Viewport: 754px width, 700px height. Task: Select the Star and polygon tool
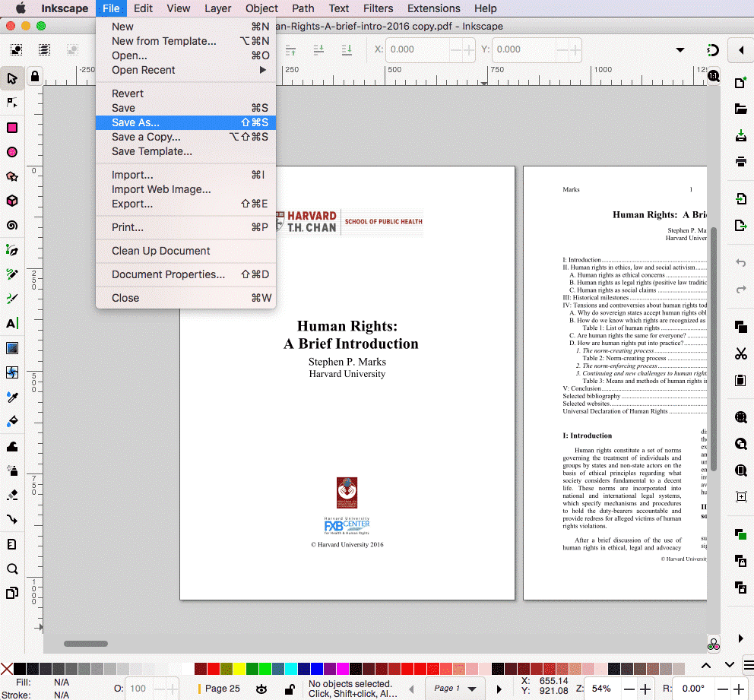tap(12, 176)
